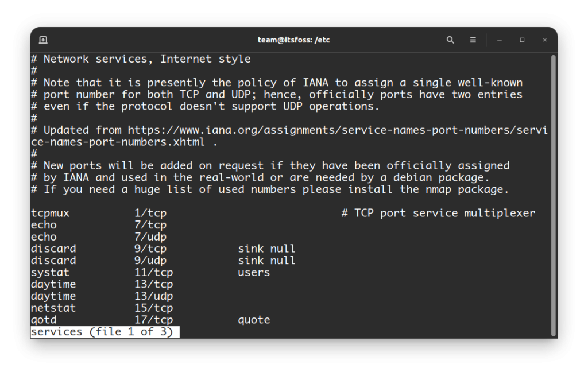Click the terminal's vertical scrollbar
588x372 pixels.
point(553,195)
